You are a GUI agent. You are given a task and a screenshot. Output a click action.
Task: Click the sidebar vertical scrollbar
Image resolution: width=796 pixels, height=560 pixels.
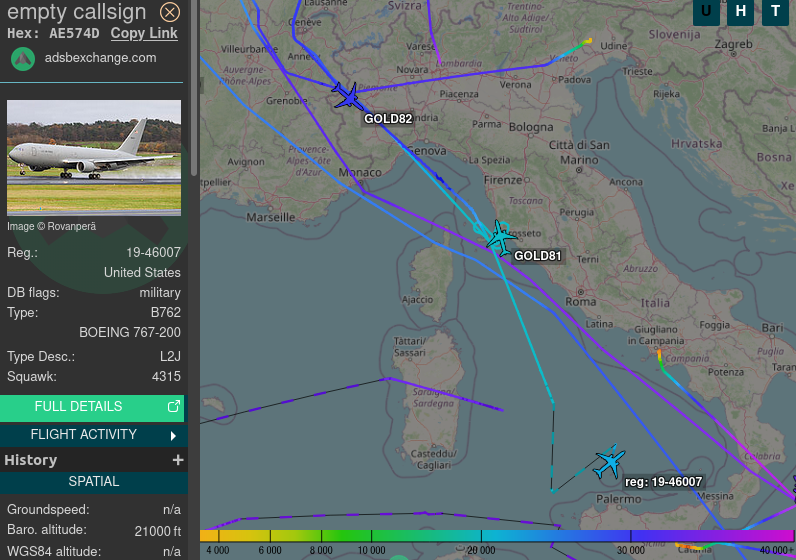click(194, 89)
